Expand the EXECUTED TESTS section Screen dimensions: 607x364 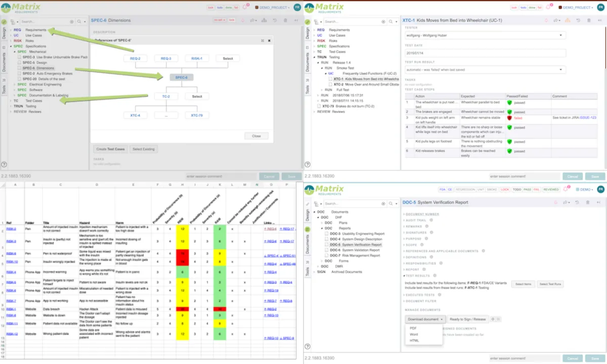coord(419,295)
